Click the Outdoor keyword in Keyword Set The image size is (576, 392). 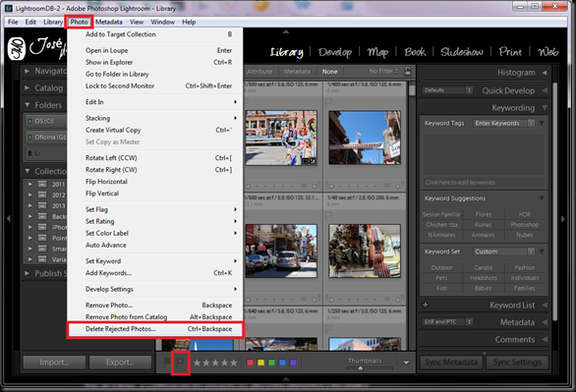[x=442, y=268]
